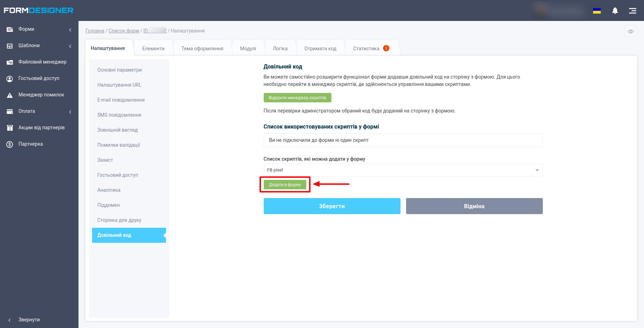Follow the Список форм breadcrumb link
Screen dimensions: 644x328
[x=123, y=31]
